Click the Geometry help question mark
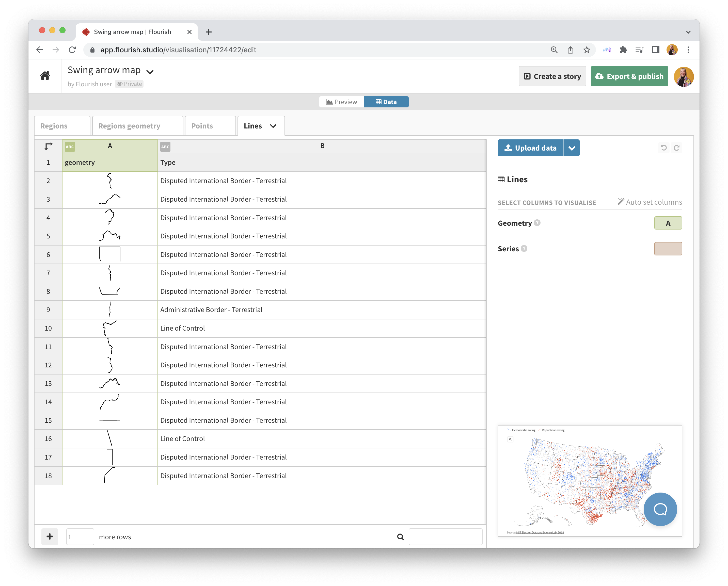The image size is (728, 586). [x=537, y=223]
